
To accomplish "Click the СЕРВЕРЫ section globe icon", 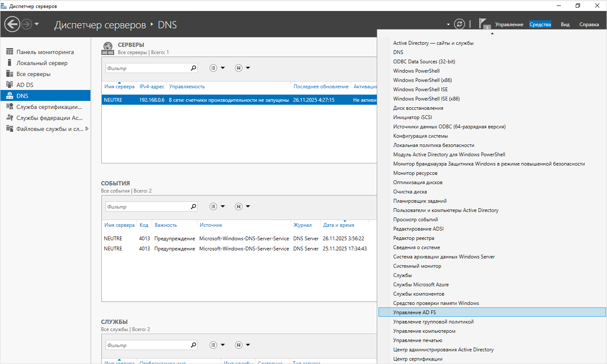I will pos(108,48).
